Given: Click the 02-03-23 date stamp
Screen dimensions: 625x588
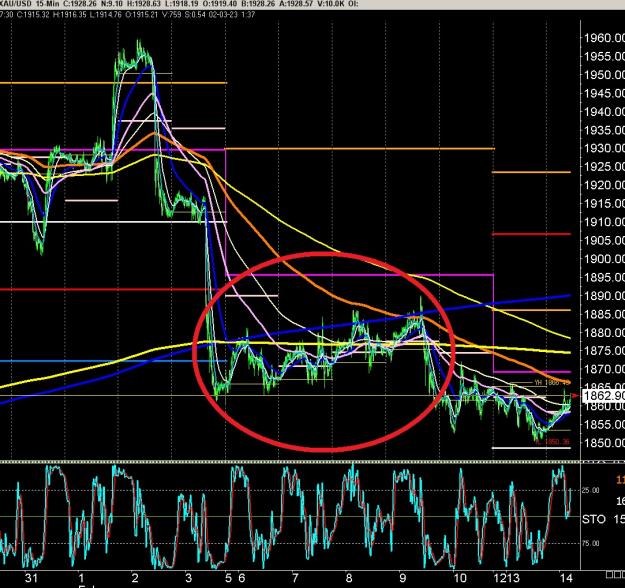Looking at the screenshot, I should [x=224, y=15].
